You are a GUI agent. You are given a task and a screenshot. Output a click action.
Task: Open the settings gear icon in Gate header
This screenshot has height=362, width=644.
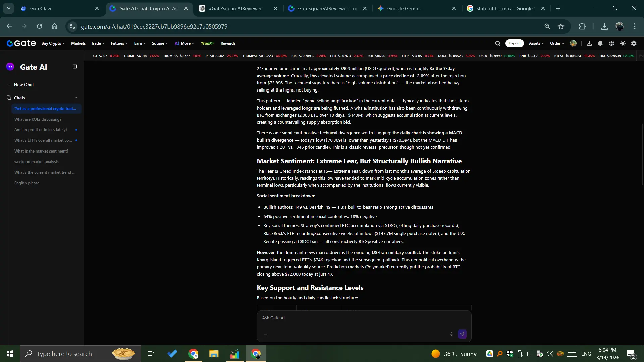pyautogui.click(x=634, y=43)
